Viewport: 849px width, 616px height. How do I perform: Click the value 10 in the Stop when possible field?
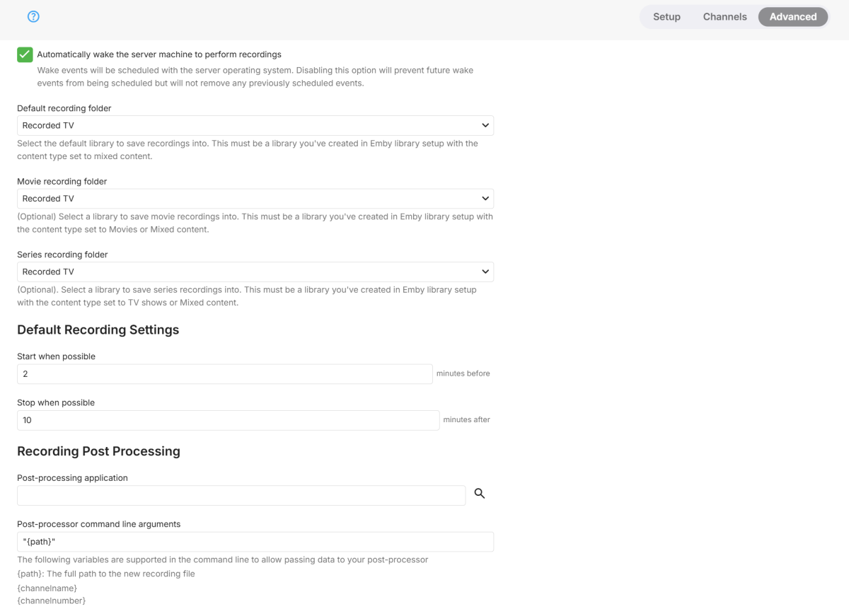pyautogui.click(x=27, y=419)
